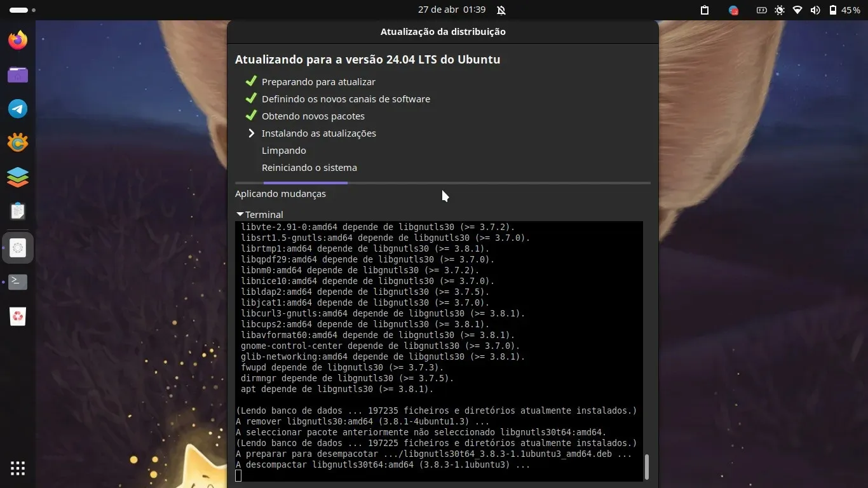This screenshot has width=868, height=488.
Task: Open the clipboard notes app in dock
Action: pyautogui.click(x=18, y=211)
